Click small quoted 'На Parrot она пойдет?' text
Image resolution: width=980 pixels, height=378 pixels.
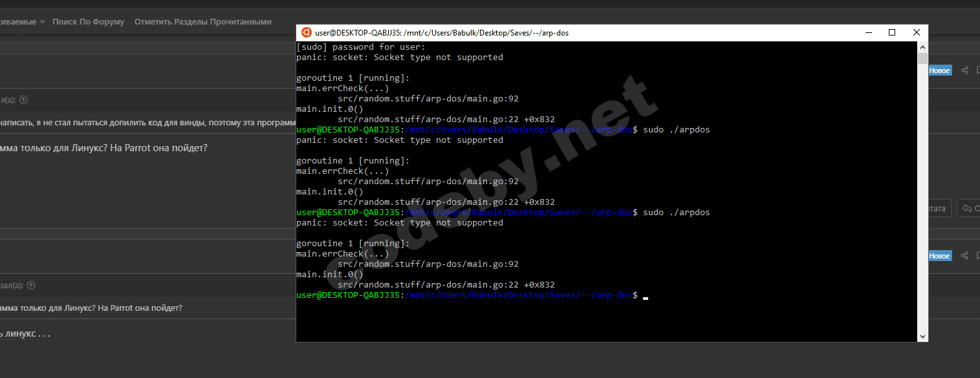coord(140,308)
